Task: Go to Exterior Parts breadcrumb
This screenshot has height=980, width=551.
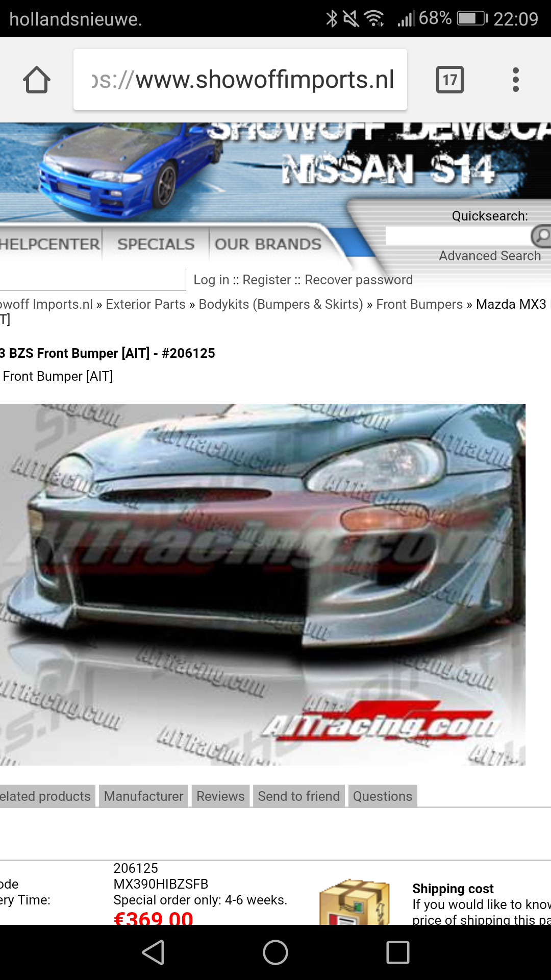Action: click(145, 304)
